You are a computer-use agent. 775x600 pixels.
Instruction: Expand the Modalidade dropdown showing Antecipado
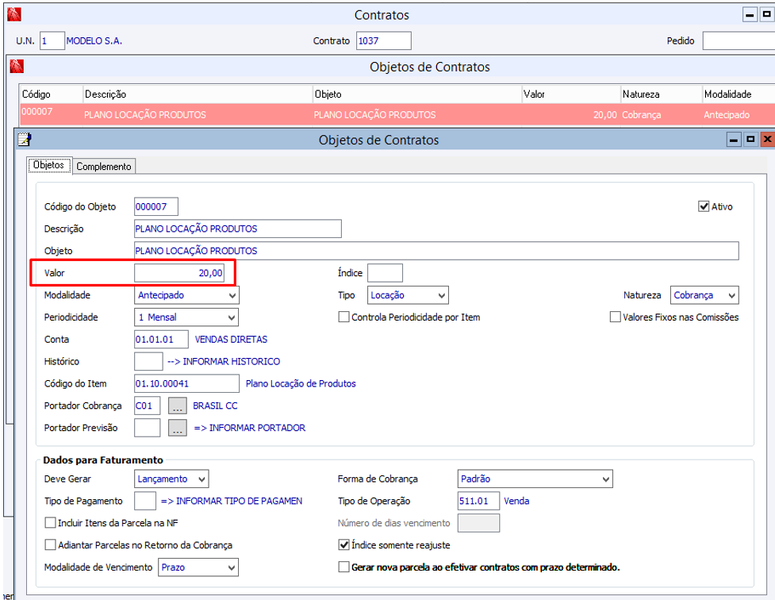click(x=186, y=295)
